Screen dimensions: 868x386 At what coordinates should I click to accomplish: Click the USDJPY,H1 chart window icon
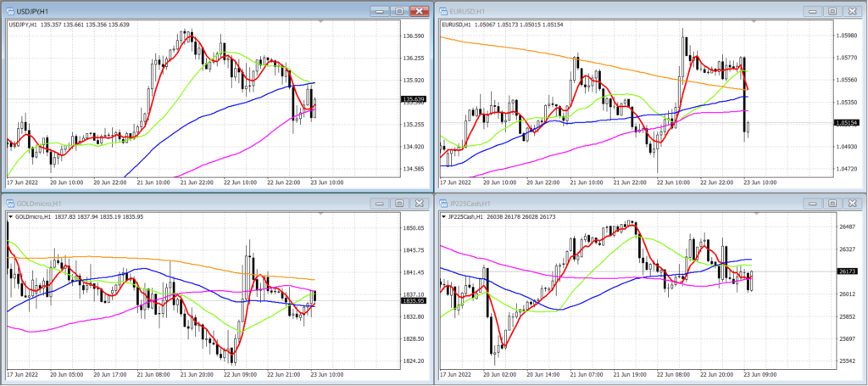(x=10, y=10)
